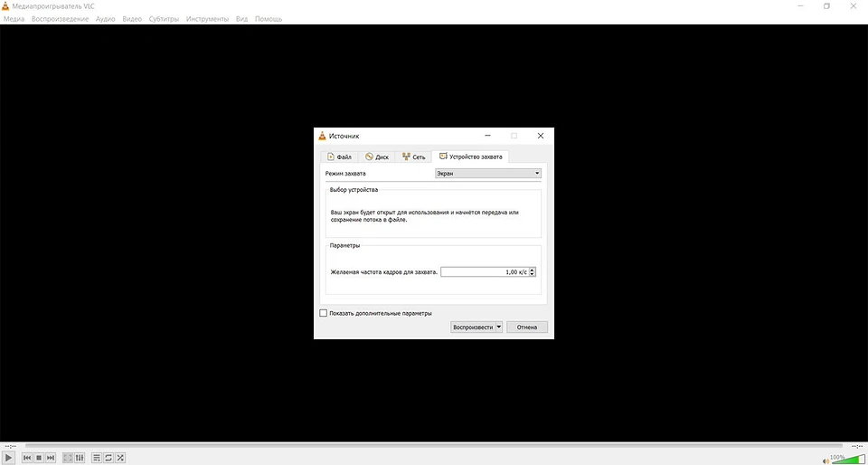The height and width of the screenshot is (465, 868).
Task: Adjust the volume slider
Action: [848, 460]
